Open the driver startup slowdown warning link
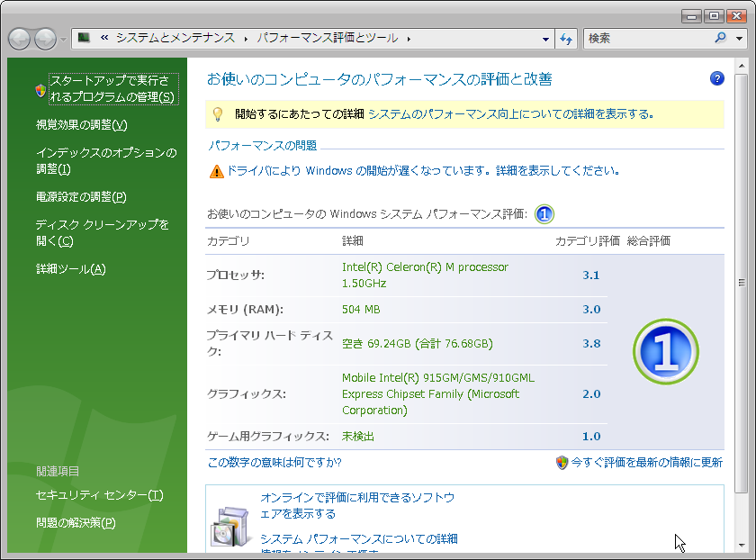This screenshot has width=756, height=560. (423, 170)
